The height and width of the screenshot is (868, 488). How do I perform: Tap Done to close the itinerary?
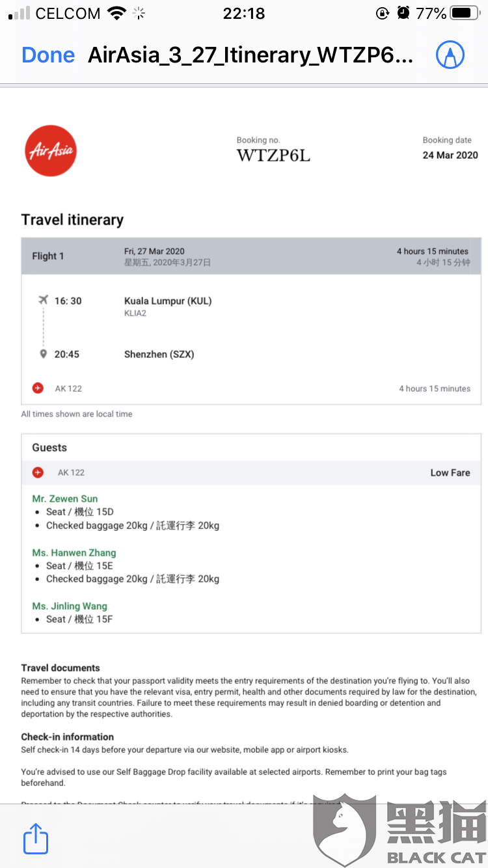(48, 55)
